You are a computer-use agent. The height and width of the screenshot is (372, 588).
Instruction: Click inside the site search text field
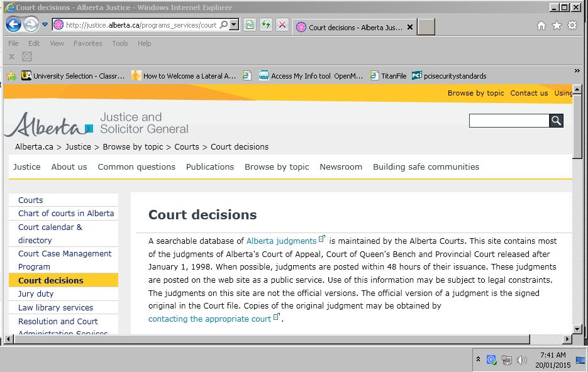tap(509, 121)
